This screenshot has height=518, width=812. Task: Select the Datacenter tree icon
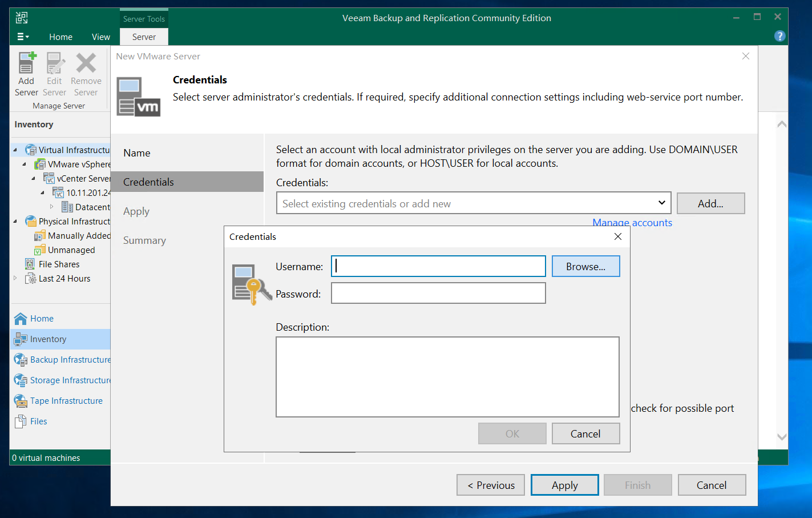click(x=67, y=207)
